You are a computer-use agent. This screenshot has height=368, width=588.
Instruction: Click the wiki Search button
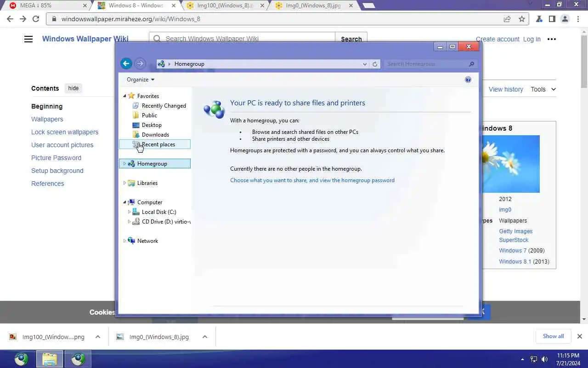351,39
